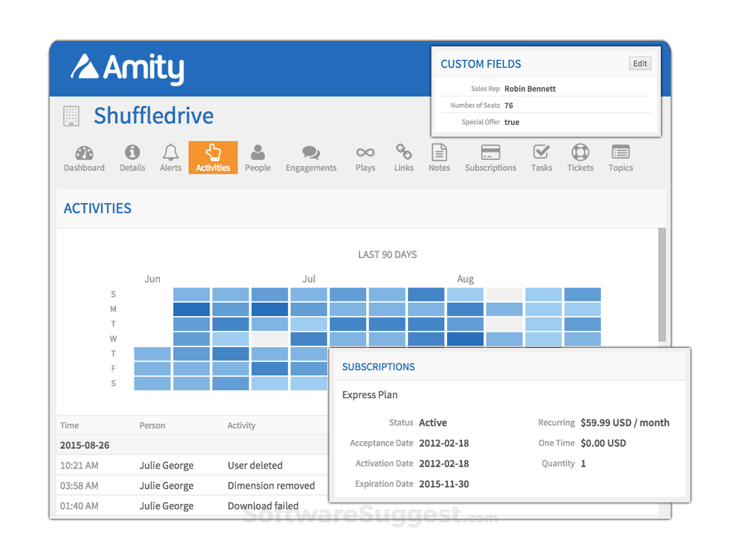This screenshot has height=560, width=740.
Task: Open the Tickets lifebuoy icon
Action: (580, 152)
